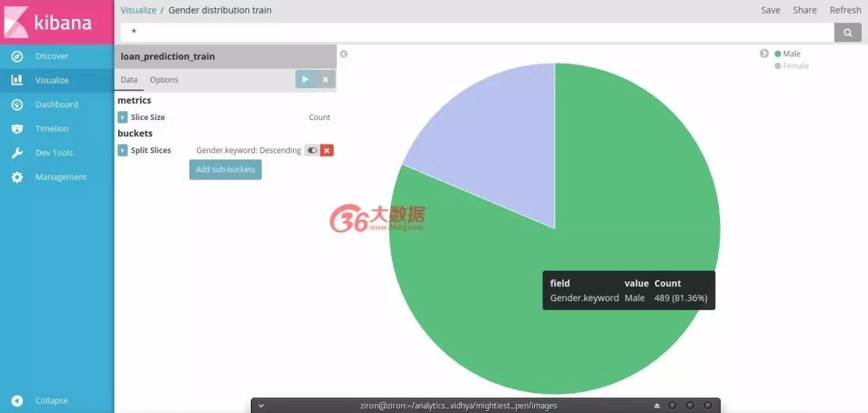Open Discover in the sidebar

click(x=52, y=56)
